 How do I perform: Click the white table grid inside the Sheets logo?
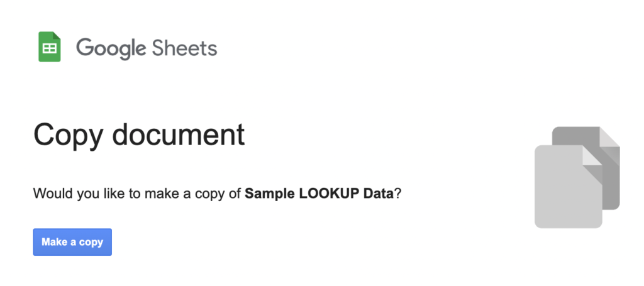coord(49,48)
